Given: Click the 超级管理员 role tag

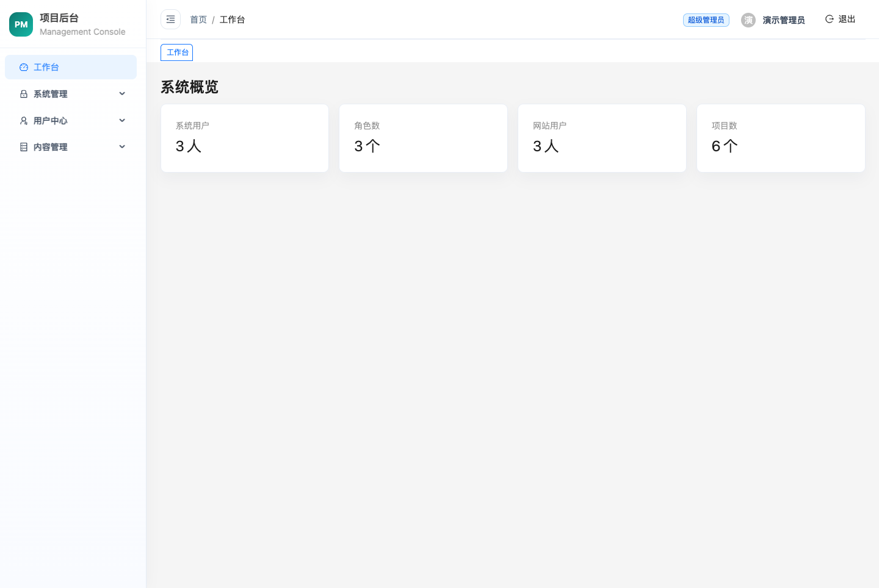Looking at the screenshot, I should coord(706,20).
